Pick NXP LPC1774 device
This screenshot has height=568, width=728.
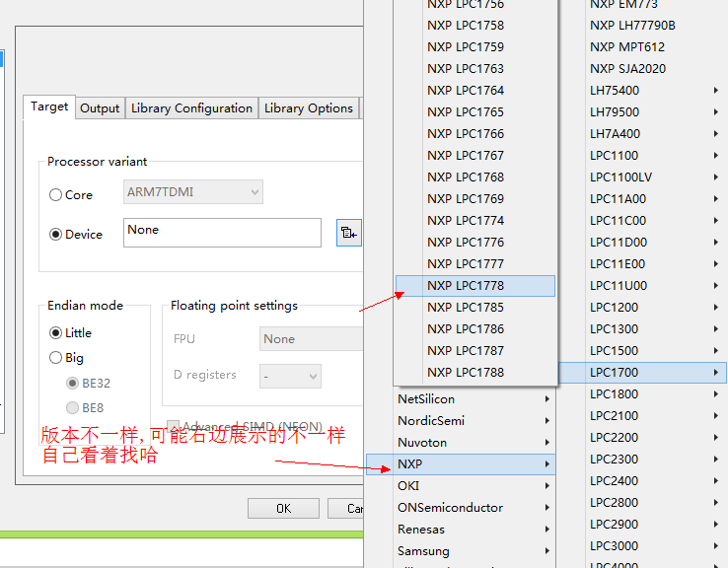click(475, 221)
